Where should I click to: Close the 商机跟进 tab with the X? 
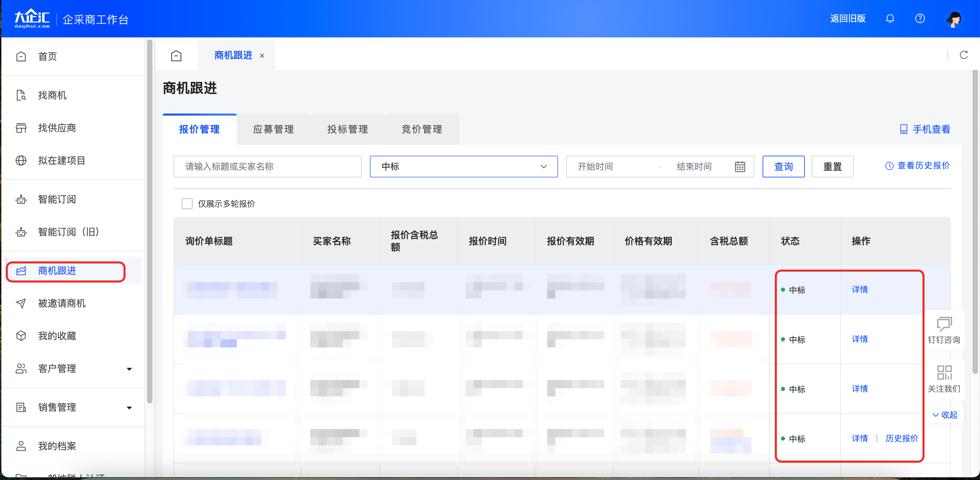click(x=262, y=56)
